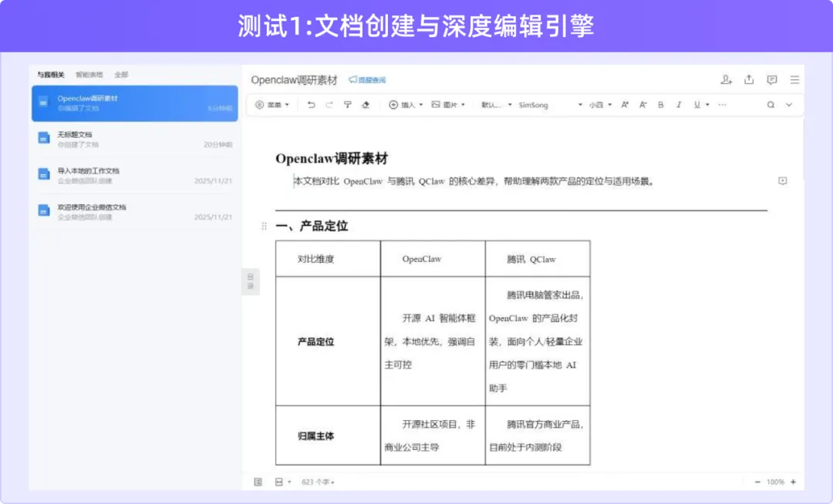The image size is (833, 504).
Task: Click the 产品定位 row label cell
Action: coord(328,341)
